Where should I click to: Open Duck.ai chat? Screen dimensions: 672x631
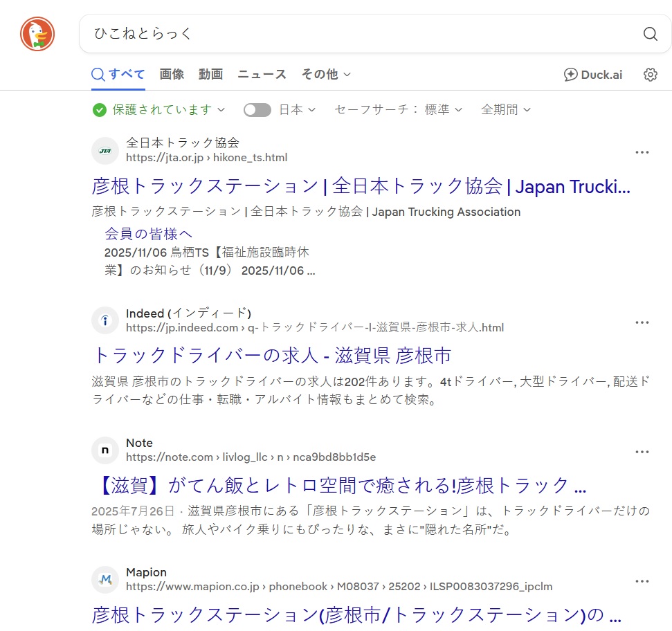click(593, 75)
